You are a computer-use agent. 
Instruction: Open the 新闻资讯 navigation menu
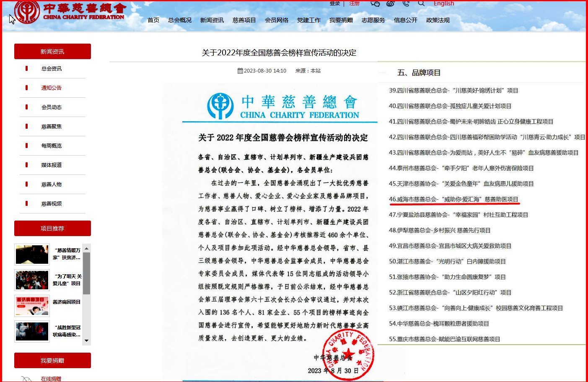(x=212, y=20)
